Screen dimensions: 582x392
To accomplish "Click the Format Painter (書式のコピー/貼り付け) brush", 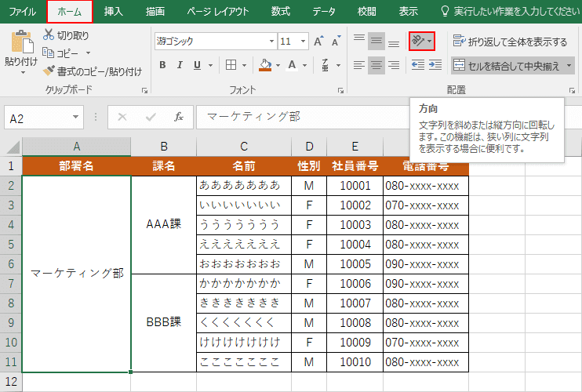I will 49,71.
